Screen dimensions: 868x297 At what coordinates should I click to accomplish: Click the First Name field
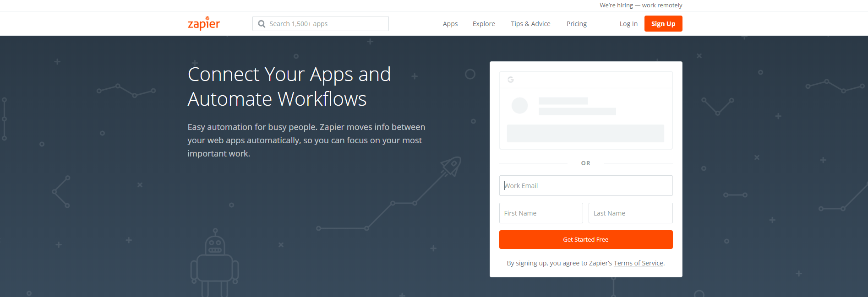click(541, 213)
